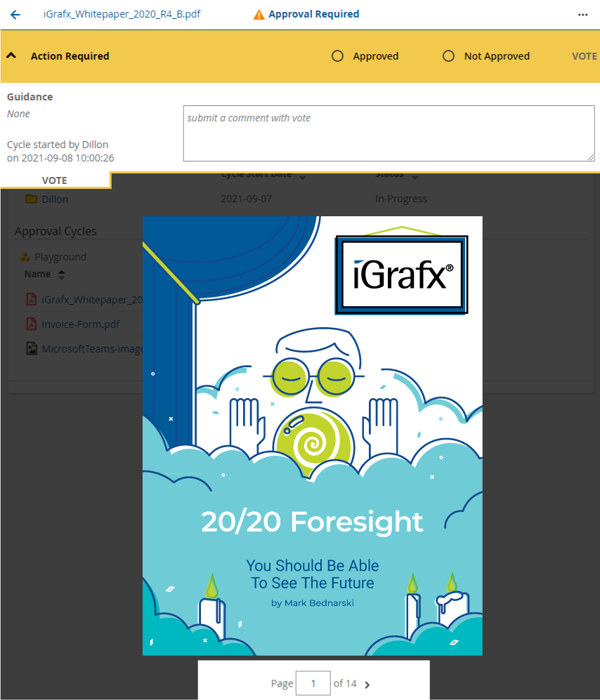Go to next page of the PDF
This screenshot has height=700, width=600.
point(367,684)
